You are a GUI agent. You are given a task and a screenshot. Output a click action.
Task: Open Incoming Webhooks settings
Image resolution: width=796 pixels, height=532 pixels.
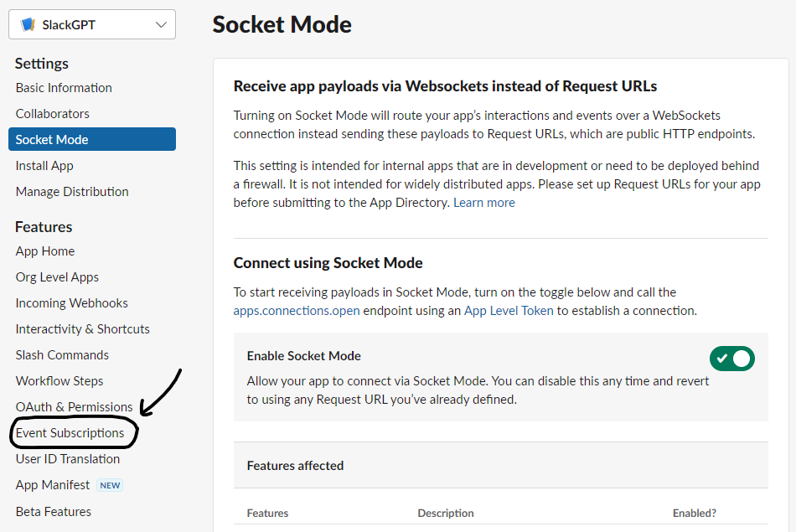click(x=72, y=303)
